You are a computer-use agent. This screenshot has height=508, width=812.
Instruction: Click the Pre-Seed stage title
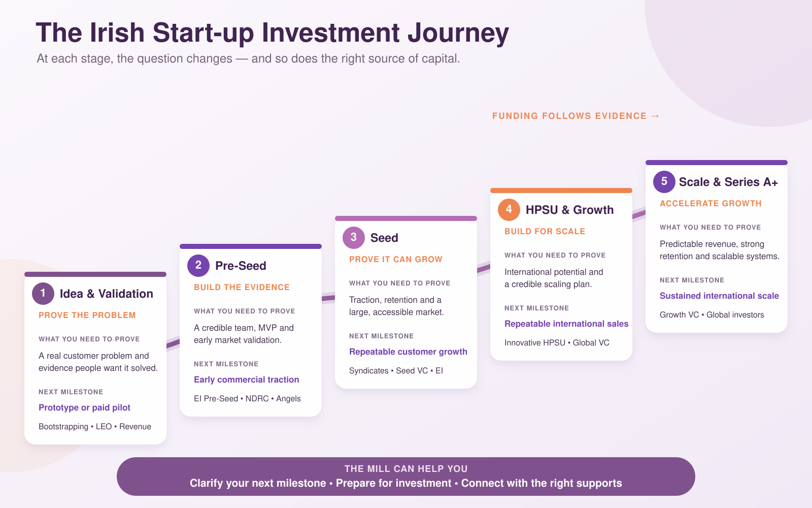241,266
